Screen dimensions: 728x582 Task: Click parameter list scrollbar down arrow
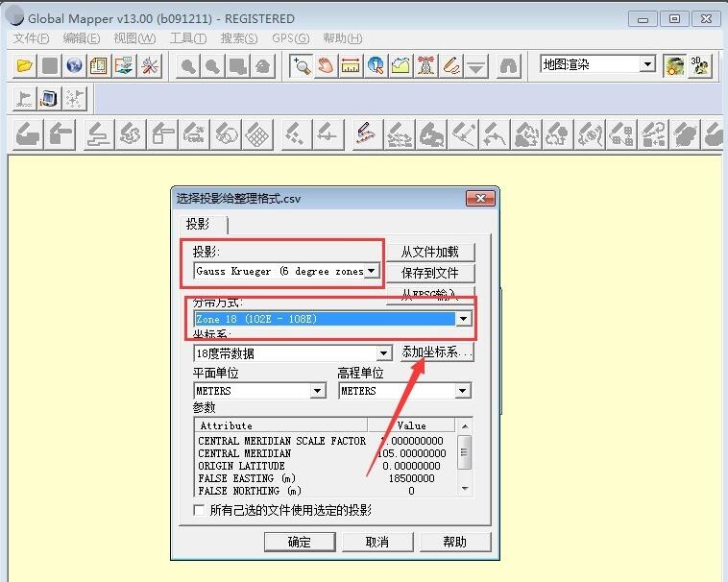[x=465, y=489]
